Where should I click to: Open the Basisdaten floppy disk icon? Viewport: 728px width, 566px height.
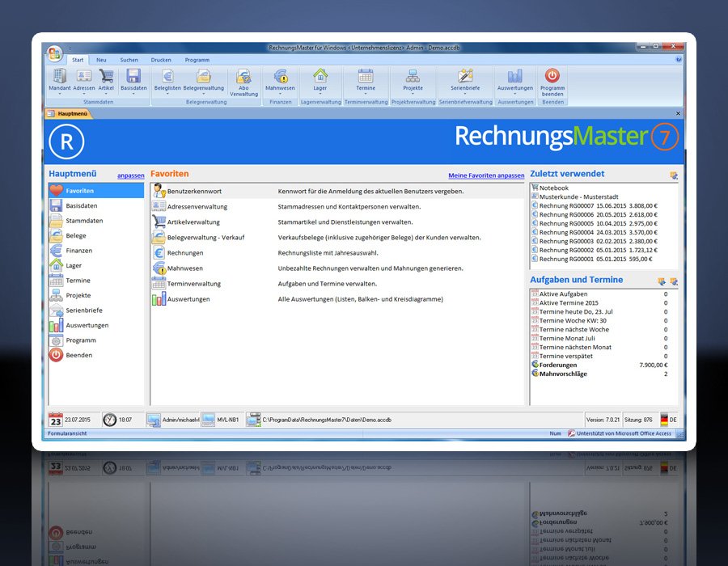[133, 76]
